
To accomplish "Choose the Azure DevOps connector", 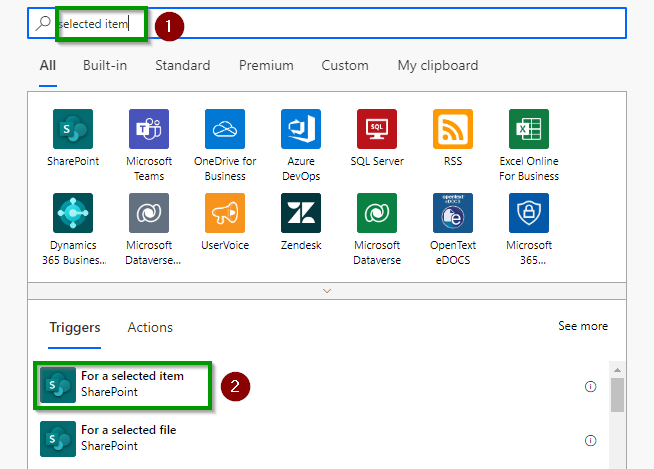I will click(x=301, y=129).
